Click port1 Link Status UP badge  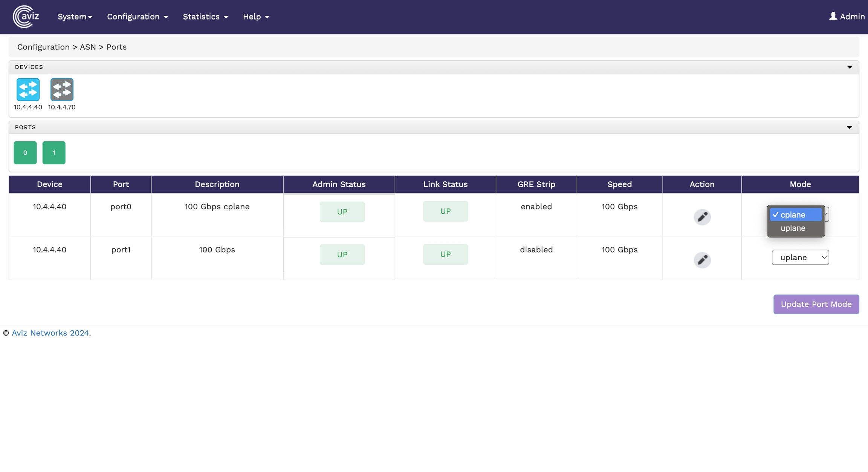[x=445, y=254]
